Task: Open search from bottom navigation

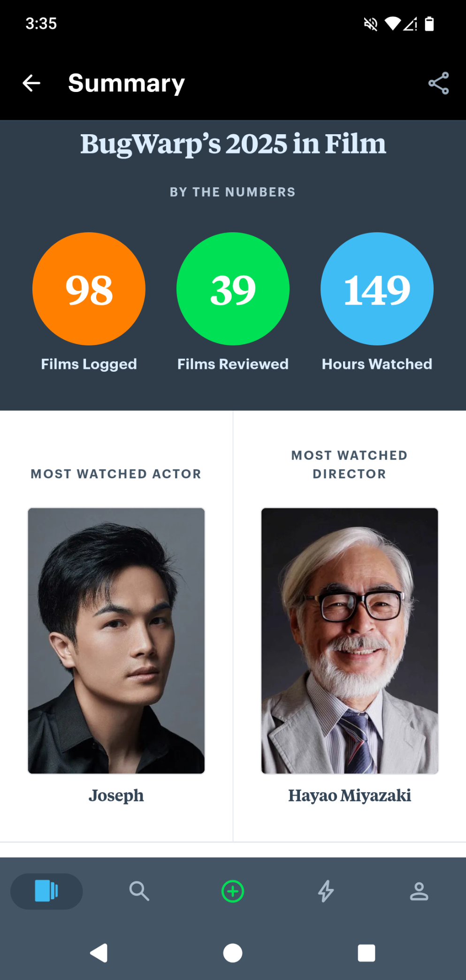Action: click(139, 891)
